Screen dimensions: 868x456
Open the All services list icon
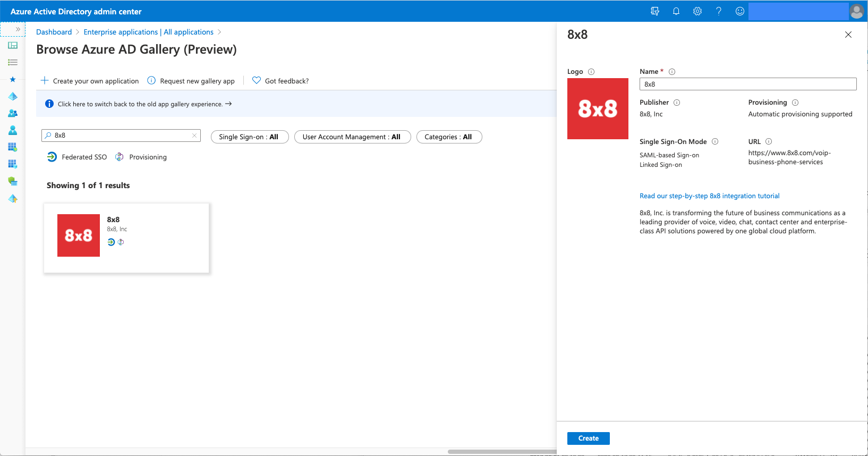[x=13, y=63]
